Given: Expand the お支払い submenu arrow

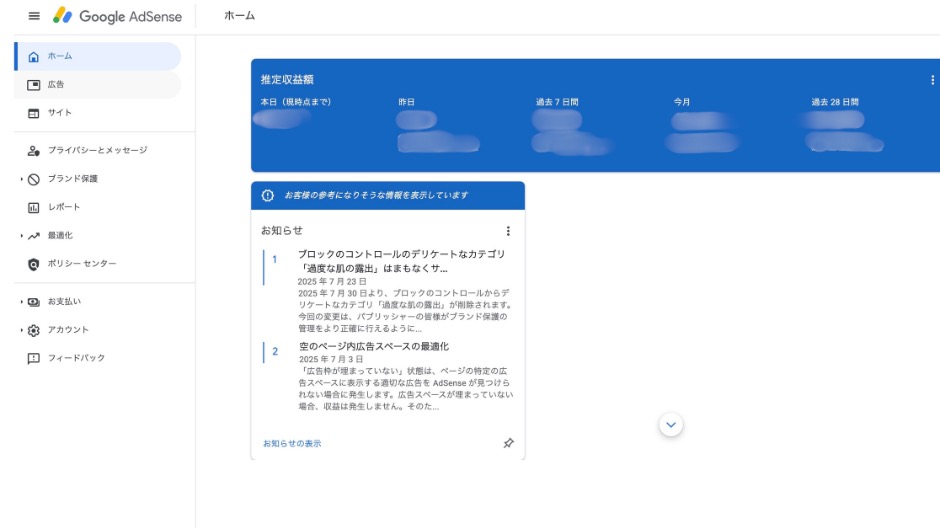Looking at the screenshot, I should pyautogui.click(x=22, y=301).
